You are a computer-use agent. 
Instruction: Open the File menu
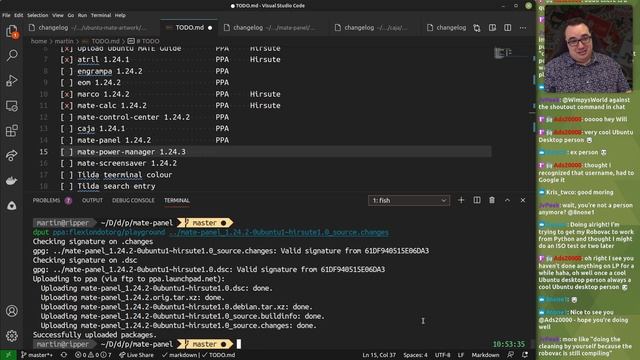6,15
